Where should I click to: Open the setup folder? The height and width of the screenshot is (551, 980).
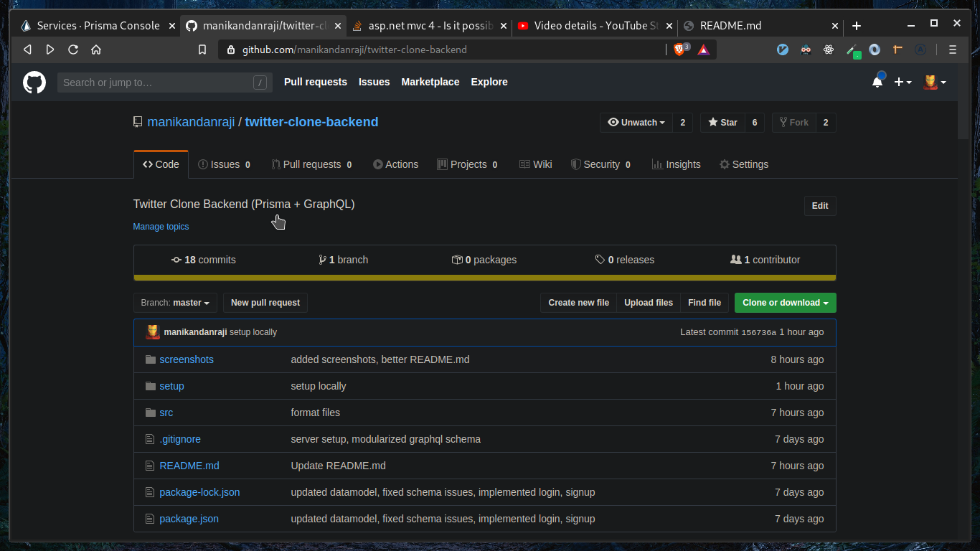[171, 386]
